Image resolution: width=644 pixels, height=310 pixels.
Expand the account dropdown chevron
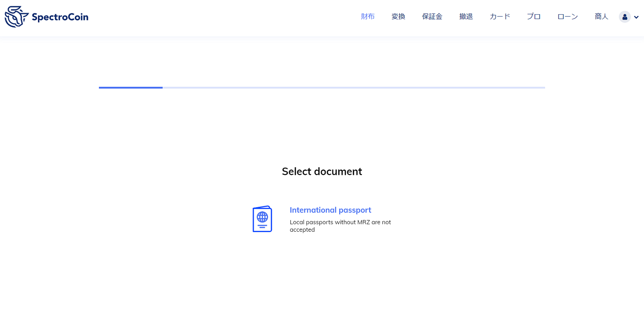click(636, 18)
